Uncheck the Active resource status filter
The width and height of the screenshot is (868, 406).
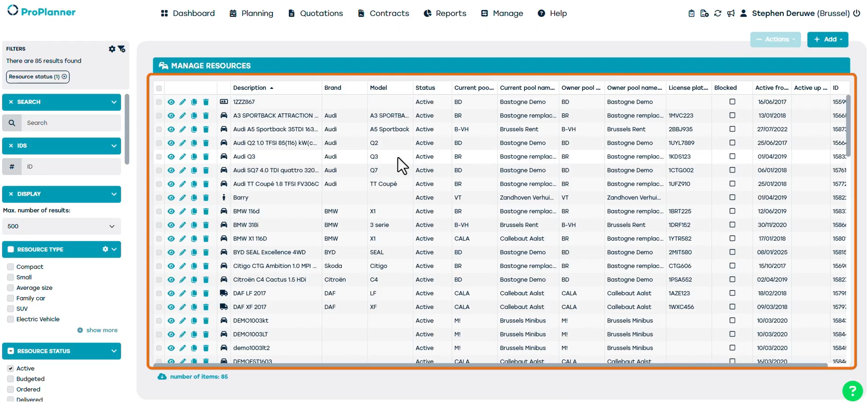[11, 368]
